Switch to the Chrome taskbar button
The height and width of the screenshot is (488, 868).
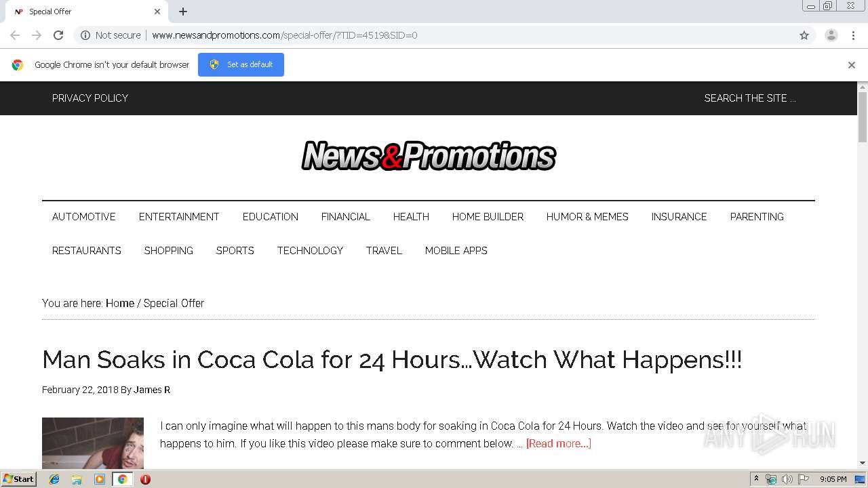[x=123, y=479]
